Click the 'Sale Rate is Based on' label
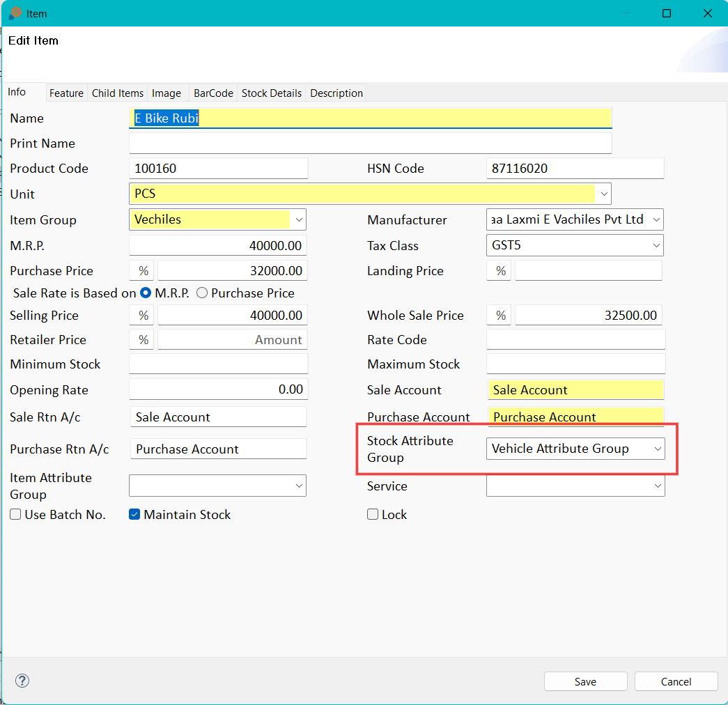Viewport: 728px width, 705px height. click(x=75, y=293)
